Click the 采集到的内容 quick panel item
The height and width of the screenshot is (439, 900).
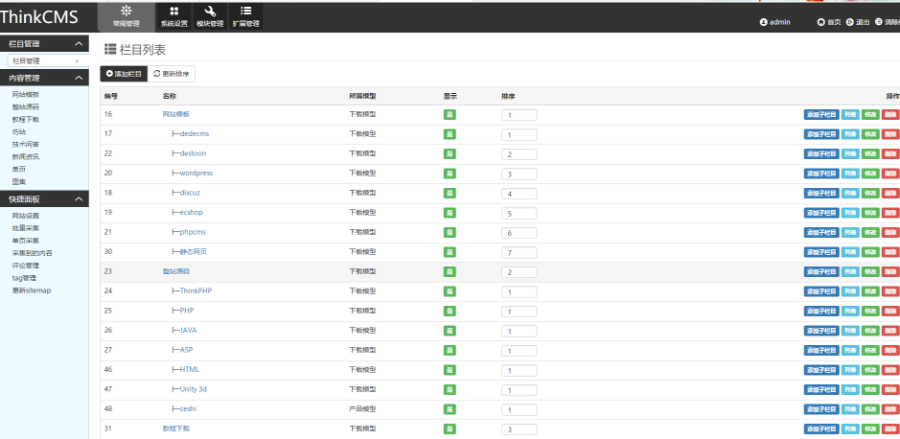click(x=32, y=253)
